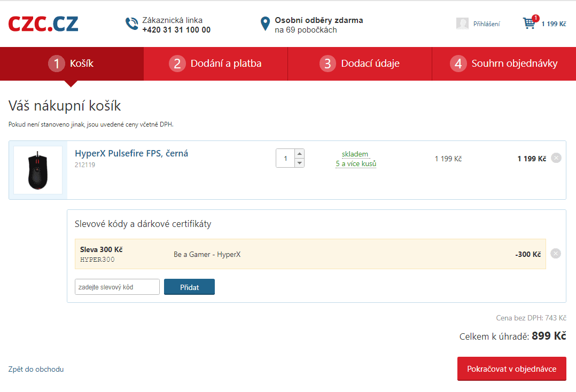
Task: Click Cena bez DPH: 743 Kč text
Action: coord(531,318)
